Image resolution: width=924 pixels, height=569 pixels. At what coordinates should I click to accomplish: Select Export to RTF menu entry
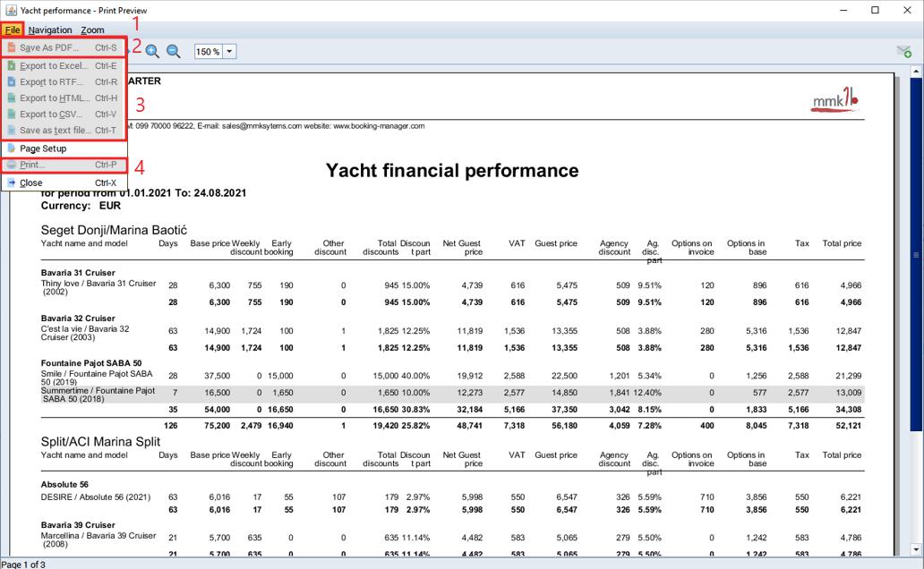pos(64,82)
